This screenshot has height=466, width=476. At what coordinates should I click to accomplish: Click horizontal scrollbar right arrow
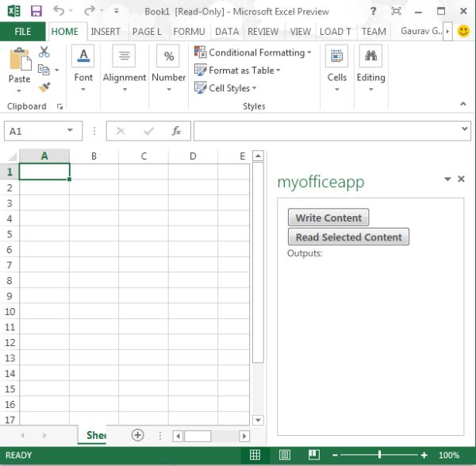pyautogui.click(x=244, y=437)
